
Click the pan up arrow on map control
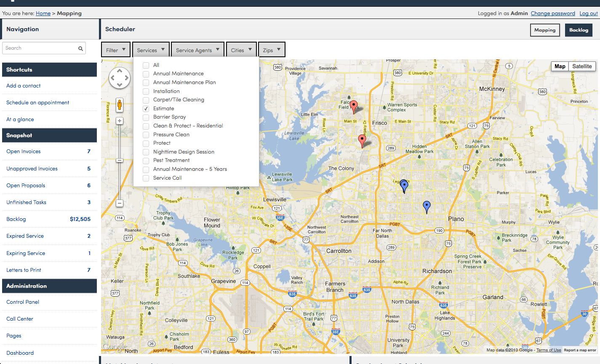(120, 71)
